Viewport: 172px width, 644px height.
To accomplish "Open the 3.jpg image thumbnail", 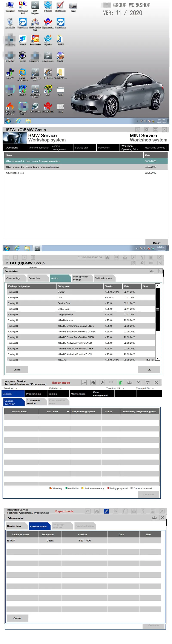I will [x=73, y=7].
